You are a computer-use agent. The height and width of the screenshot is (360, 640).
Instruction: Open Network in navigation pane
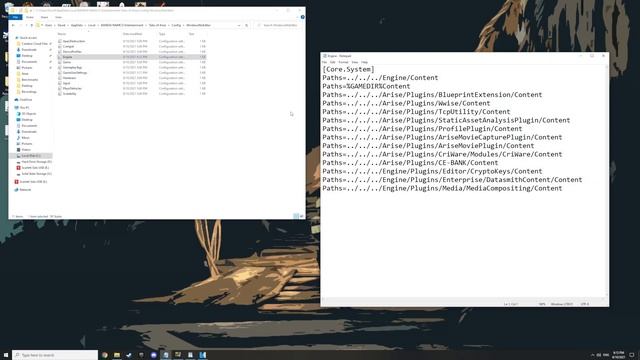24,190
